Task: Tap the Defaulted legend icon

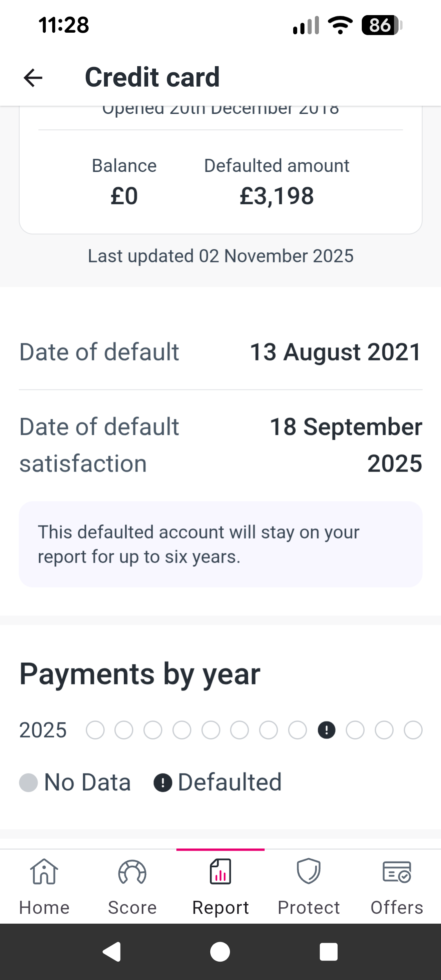Action: pos(163,783)
